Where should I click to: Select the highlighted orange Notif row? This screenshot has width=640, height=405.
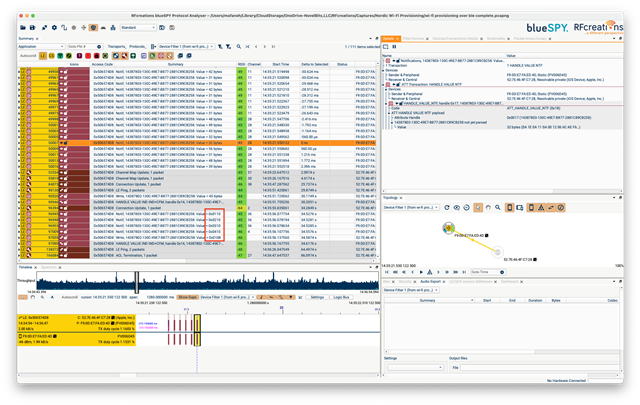(x=196, y=143)
